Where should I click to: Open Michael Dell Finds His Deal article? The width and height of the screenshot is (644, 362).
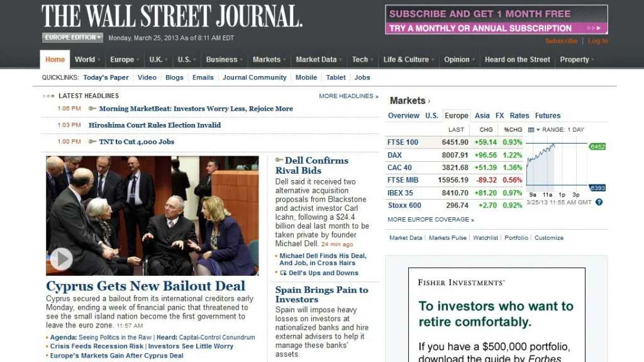[323, 259]
